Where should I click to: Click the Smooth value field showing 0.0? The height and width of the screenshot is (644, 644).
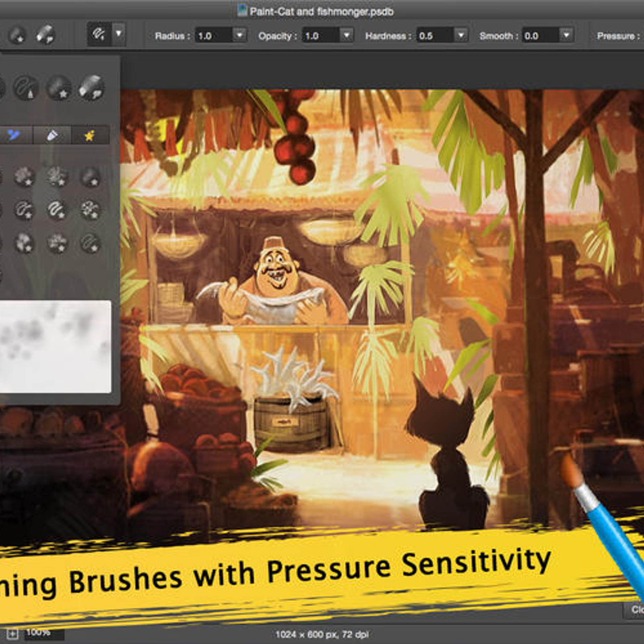tap(540, 35)
